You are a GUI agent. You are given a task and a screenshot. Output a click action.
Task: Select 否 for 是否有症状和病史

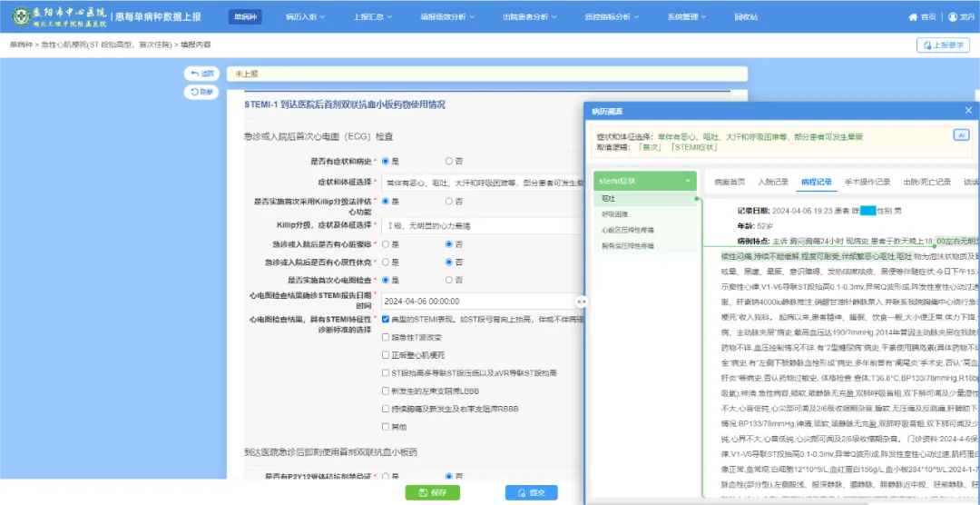pyautogui.click(x=449, y=161)
